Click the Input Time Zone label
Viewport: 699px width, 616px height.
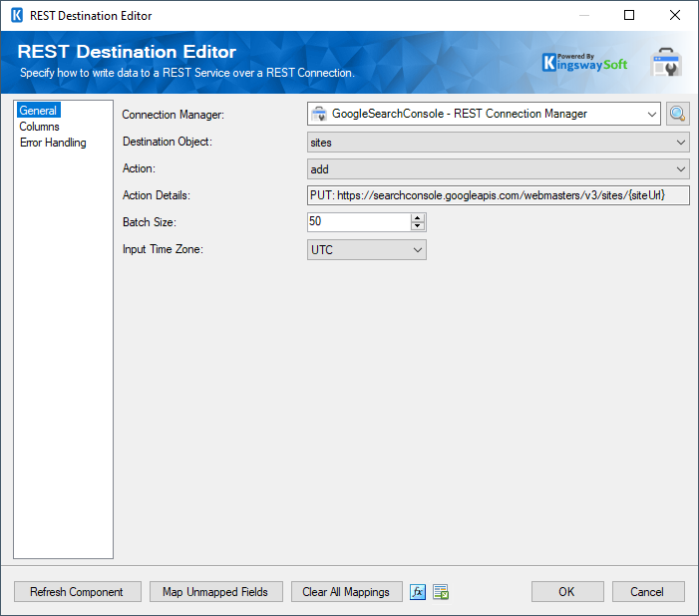point(163,249)
